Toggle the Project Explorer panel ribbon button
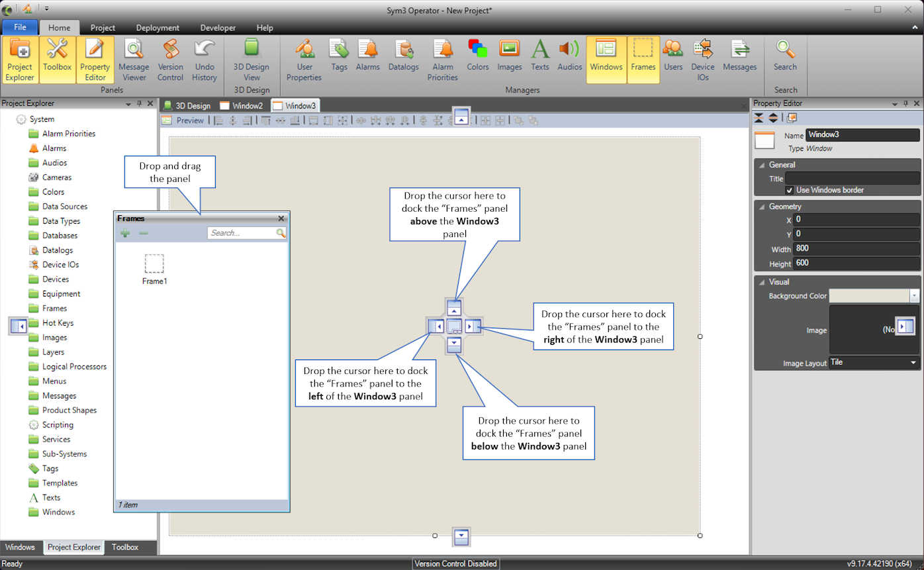This screenshot has height=570, width=924. [20, 60]
